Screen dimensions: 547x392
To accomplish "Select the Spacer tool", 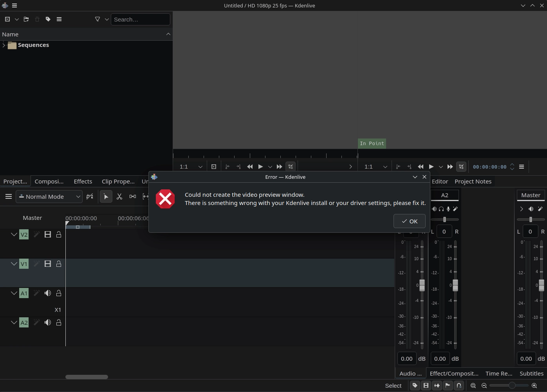I will (x=133, y=196).
